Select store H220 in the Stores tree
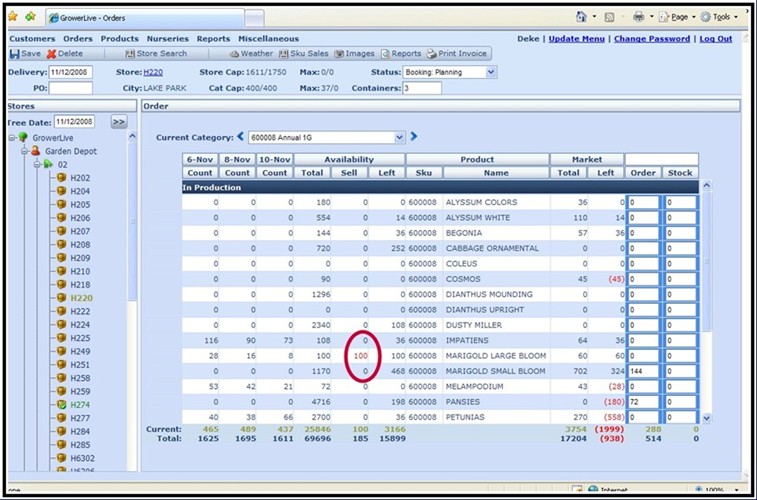 point(80,298)
